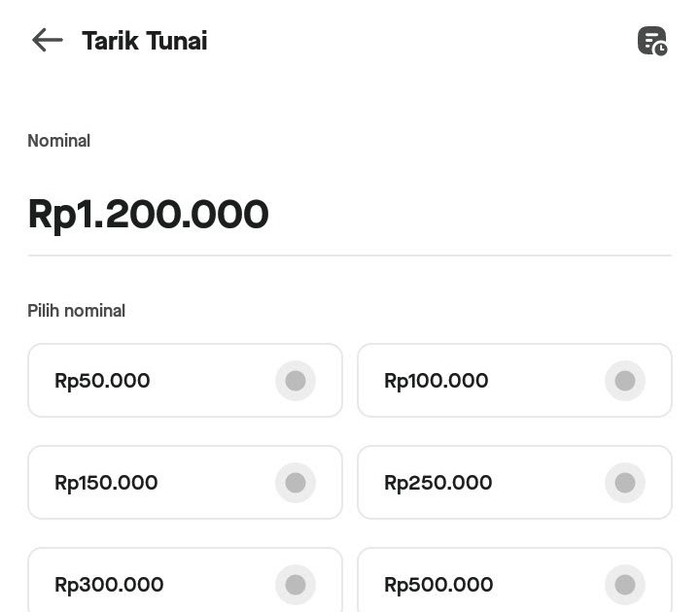Tap the Rp100.000 amount card label
The height and width of the screenshot is (612, 700).
click(437, 381)
